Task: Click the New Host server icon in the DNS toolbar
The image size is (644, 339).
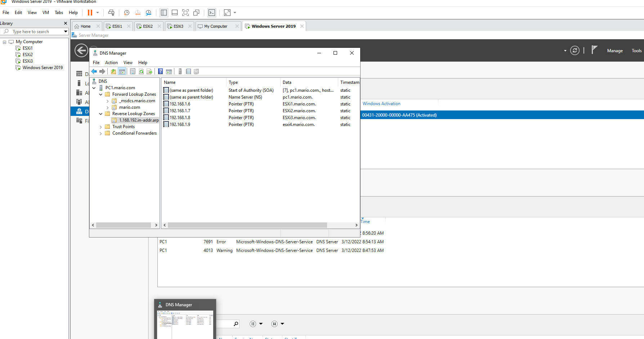Action: coord(180,71)
